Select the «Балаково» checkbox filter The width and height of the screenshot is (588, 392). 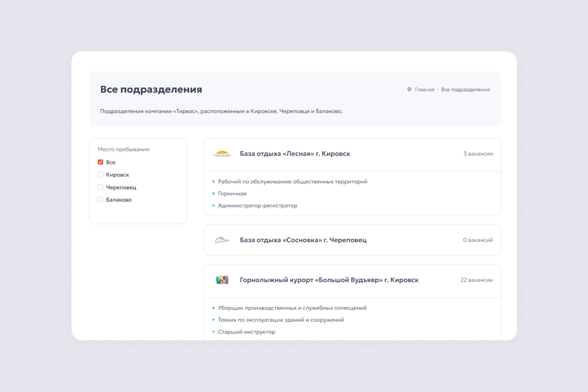100,200
